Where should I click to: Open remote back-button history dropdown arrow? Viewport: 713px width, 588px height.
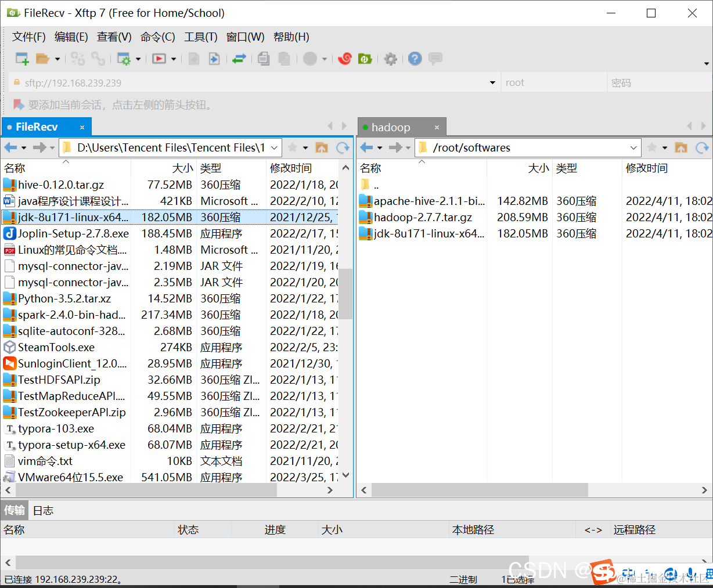[x=380, y=147]
